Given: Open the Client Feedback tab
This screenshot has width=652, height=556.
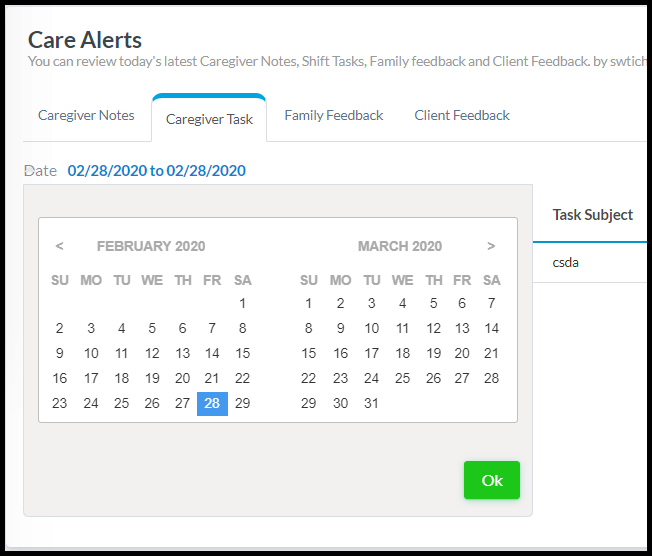Looking at the screenshot, I should point(462,116).
